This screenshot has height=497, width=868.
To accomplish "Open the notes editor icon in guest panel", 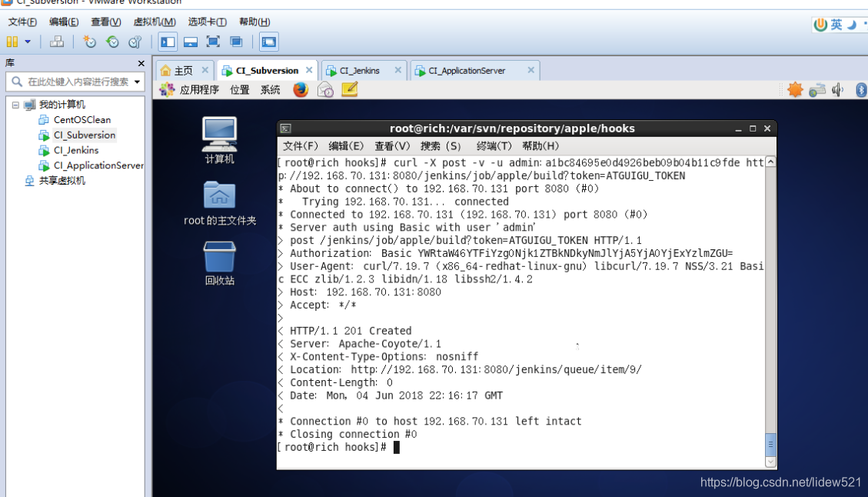I will point(350,89).
